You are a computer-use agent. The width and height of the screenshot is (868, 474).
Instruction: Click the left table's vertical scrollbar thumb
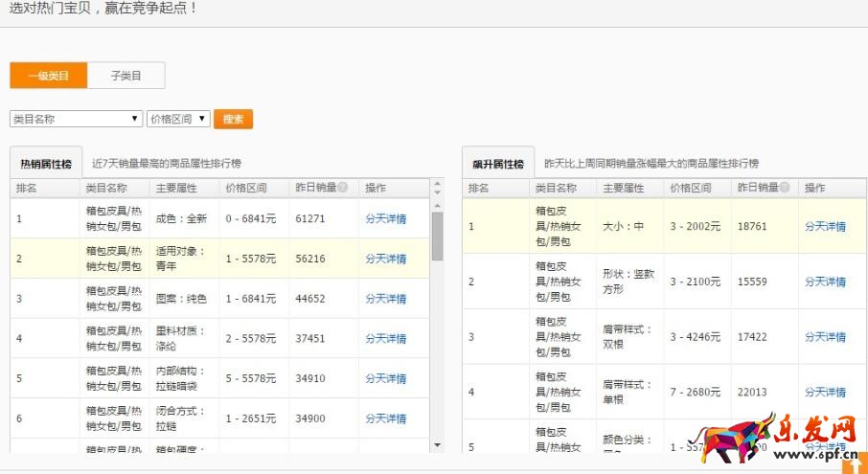pos(437,236)
